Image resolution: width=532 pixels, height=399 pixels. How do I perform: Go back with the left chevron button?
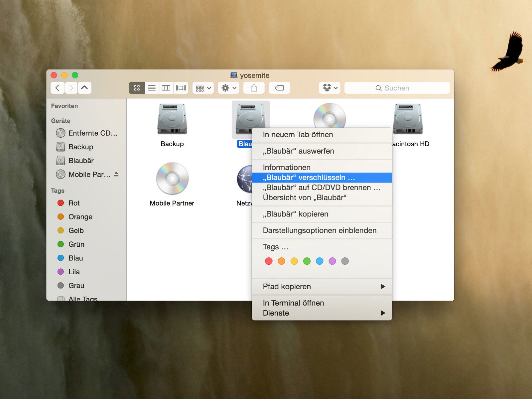tap(58, 88)
